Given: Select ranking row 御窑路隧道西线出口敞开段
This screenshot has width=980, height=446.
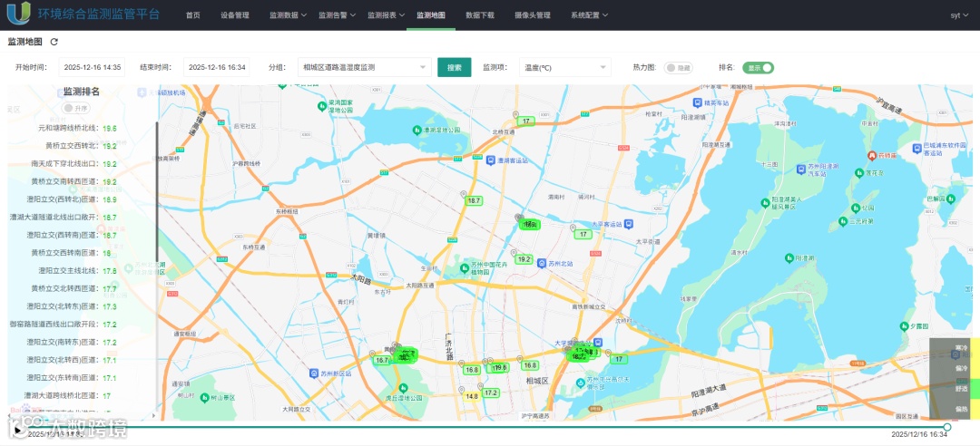Looking at the screenshot, I should (64, 325).
